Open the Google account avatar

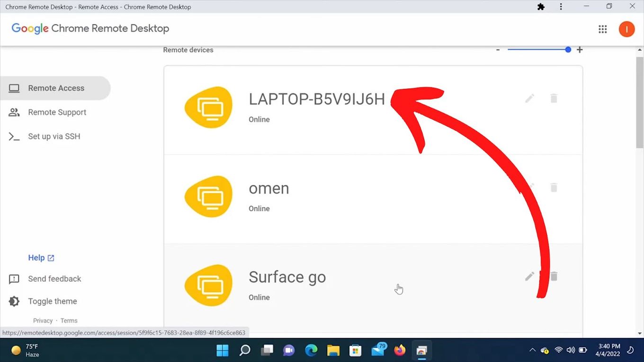[626, 29]
